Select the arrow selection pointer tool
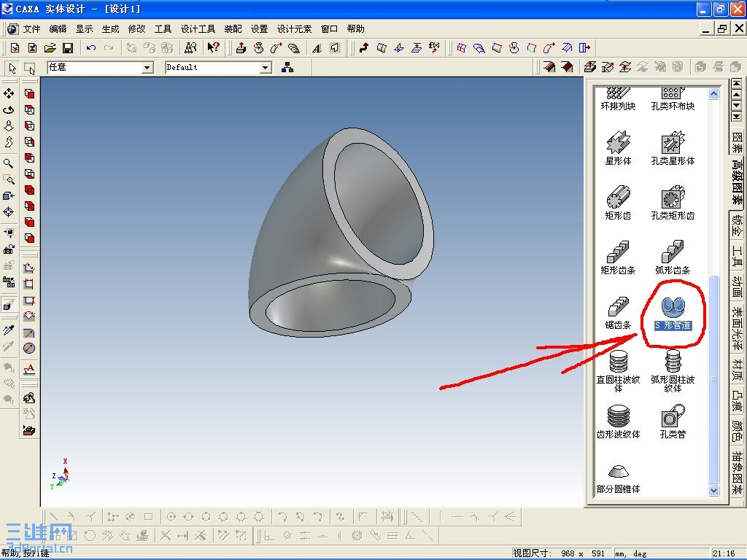Viewport: 747px width, 560px height. pyautogui.click(x=12, y=69)
